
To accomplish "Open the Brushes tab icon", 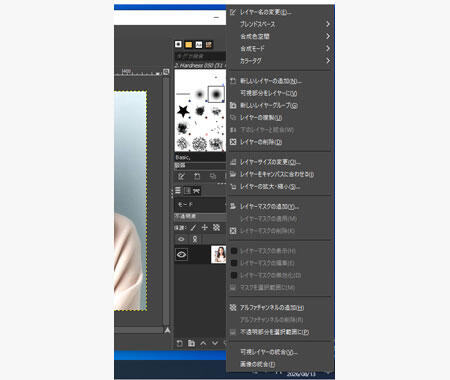I will pos(178,44).
